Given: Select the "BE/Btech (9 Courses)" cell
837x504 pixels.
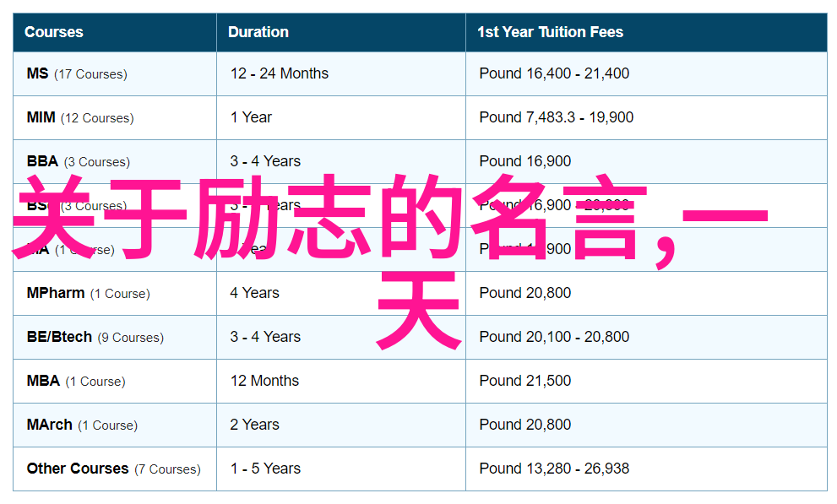Looking at the screenshot, I should tap(115, 337).
